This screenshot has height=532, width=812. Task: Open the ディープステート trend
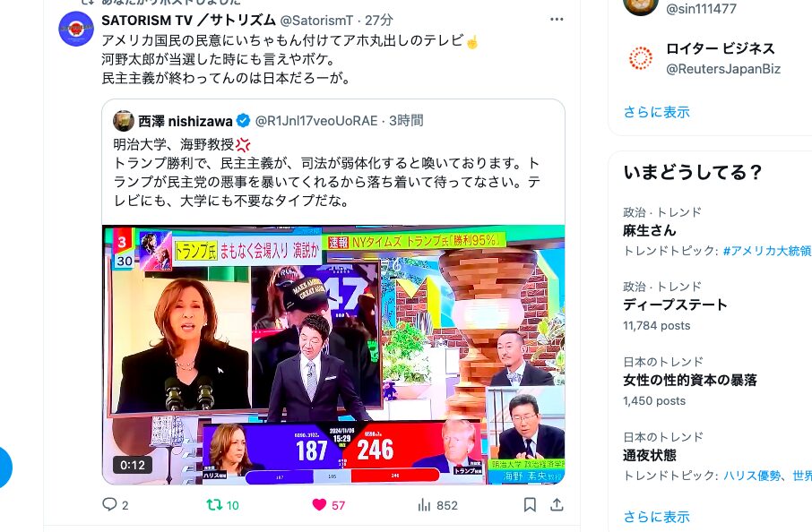[675, 305]
